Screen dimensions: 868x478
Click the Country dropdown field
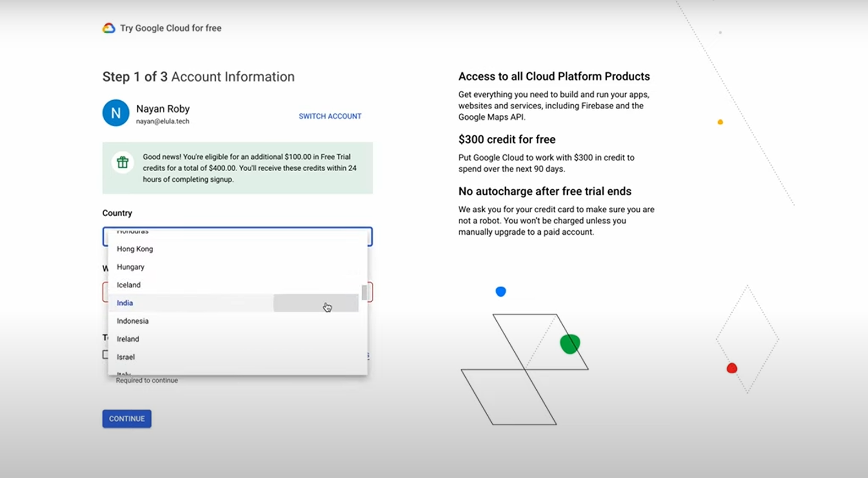[238, 236]
